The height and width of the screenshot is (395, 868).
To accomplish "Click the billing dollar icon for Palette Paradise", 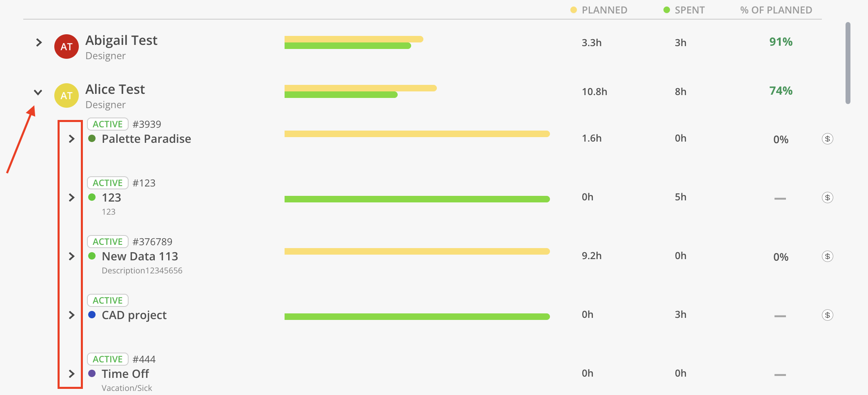I will click(x=827, y=139).
